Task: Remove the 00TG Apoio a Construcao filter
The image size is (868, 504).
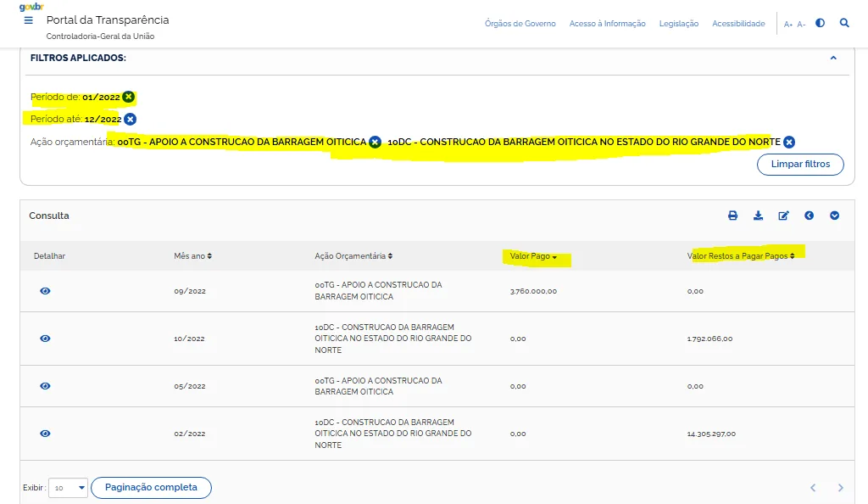Action: point(375,142)
